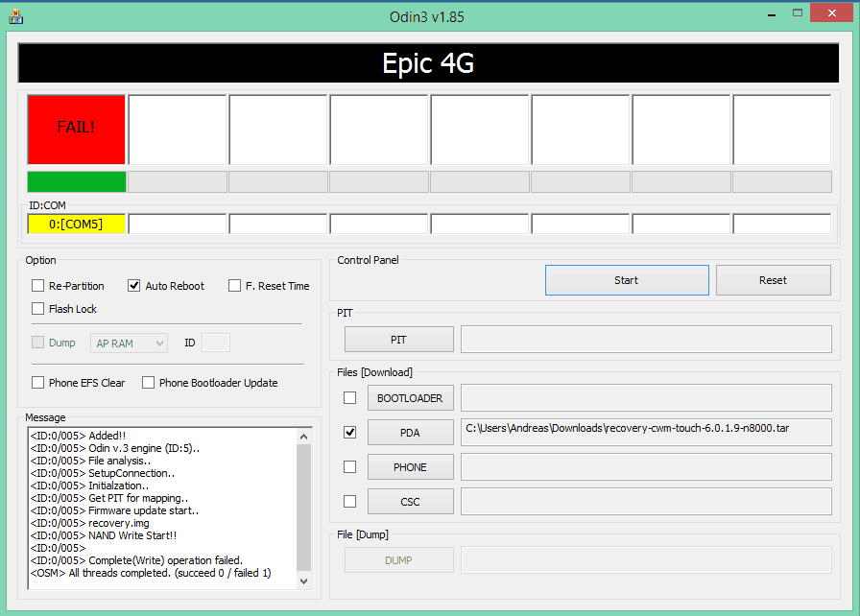Image resolution: width=860 pixels, height=616 pixels.
Task: Click the Epic 4G banner
Action: [x=428, y=63]
